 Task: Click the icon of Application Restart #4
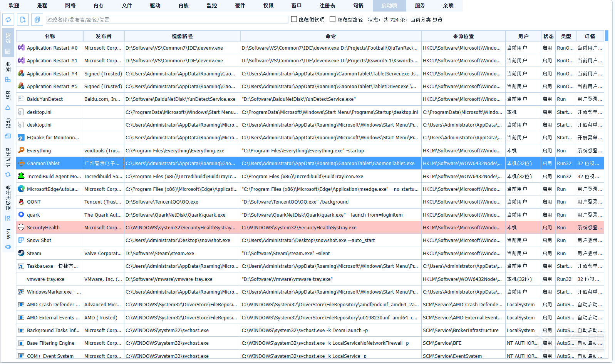click(x=21, y=73)
